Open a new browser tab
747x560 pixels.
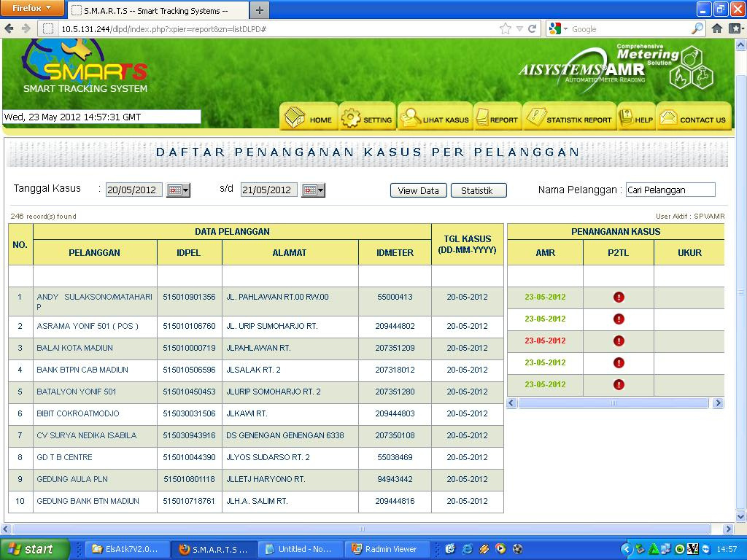click(x=260, y=10)
